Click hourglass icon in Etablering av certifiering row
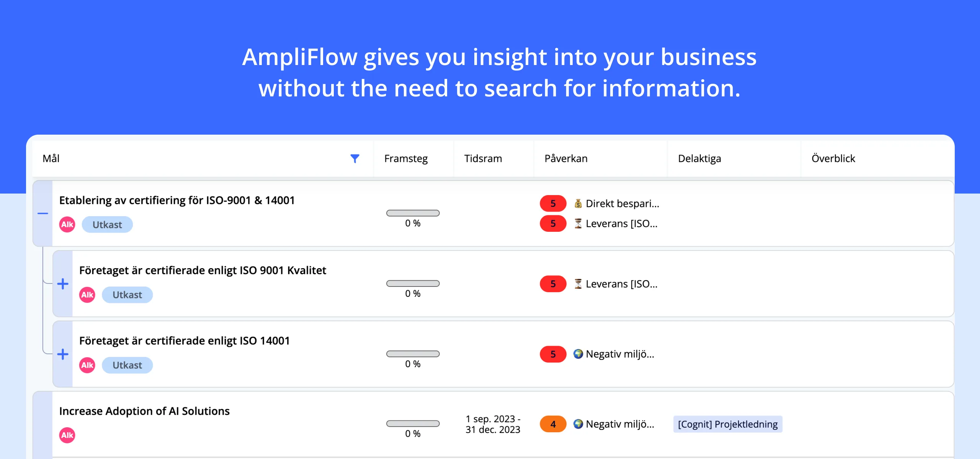 (578, 223)
